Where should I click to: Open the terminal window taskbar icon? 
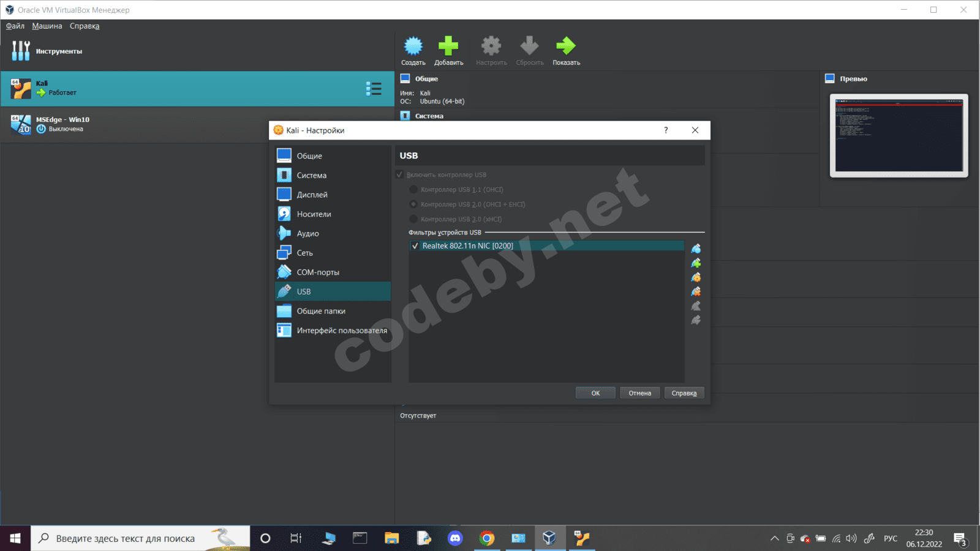click(360, 538)
